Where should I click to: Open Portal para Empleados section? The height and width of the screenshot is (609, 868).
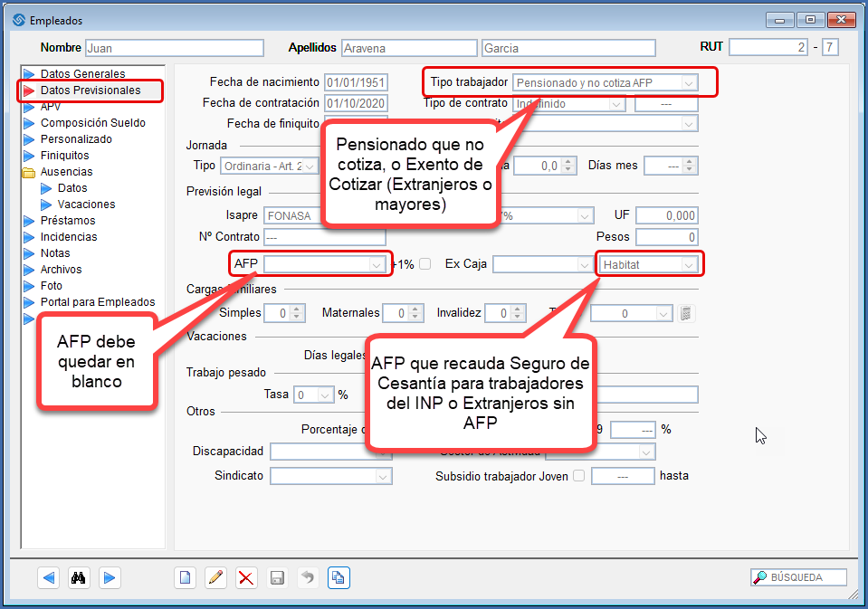pyautogui.click(x=98, y=302)
